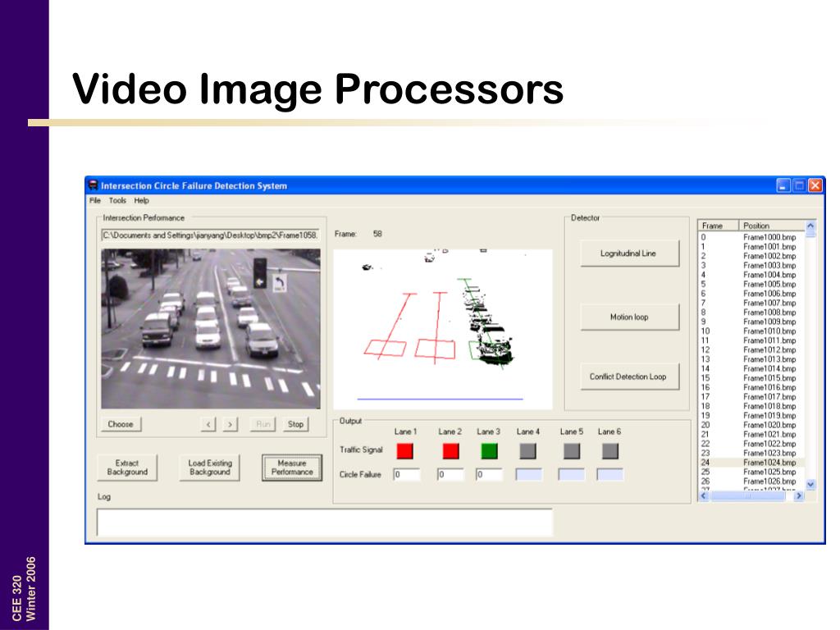Click the Log text area
Image resolution: width=840 pixels, height=630 pixels.
click(325, 522)
